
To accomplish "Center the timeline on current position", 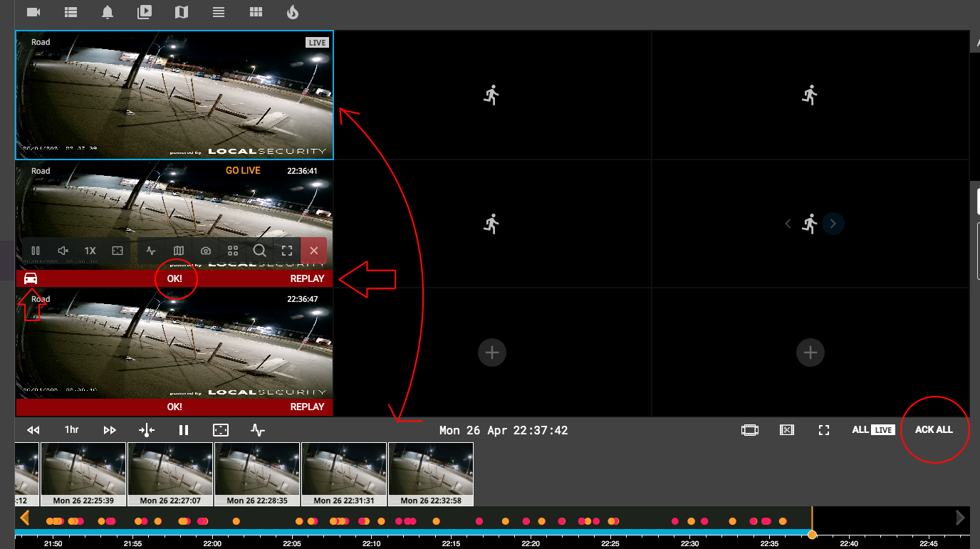I will [x=146, y=430].
